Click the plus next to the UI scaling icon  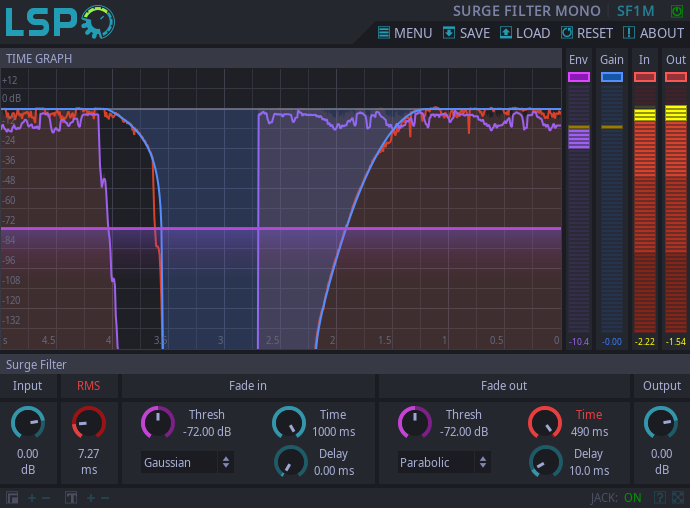pyautogui.click(x=32, y=498)
